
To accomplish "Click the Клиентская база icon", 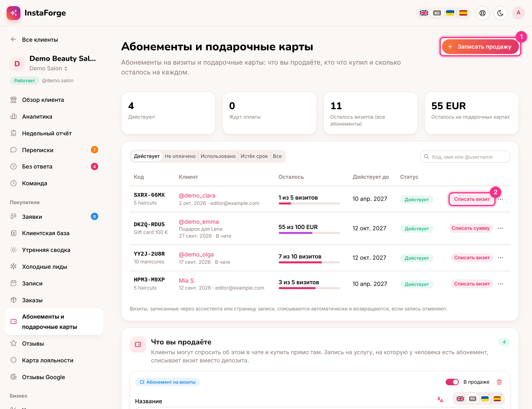I will 13,233.
